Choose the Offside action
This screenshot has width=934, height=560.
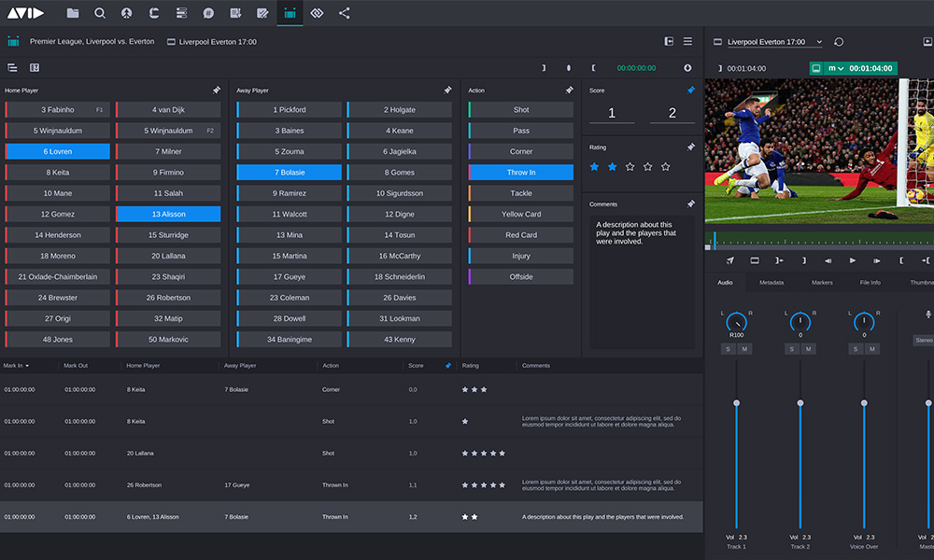[521, 276]
